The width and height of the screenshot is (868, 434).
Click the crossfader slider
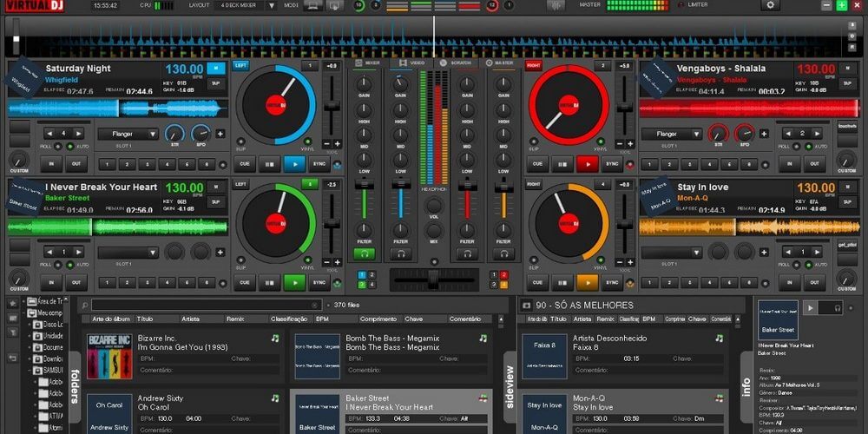(433, 280)
